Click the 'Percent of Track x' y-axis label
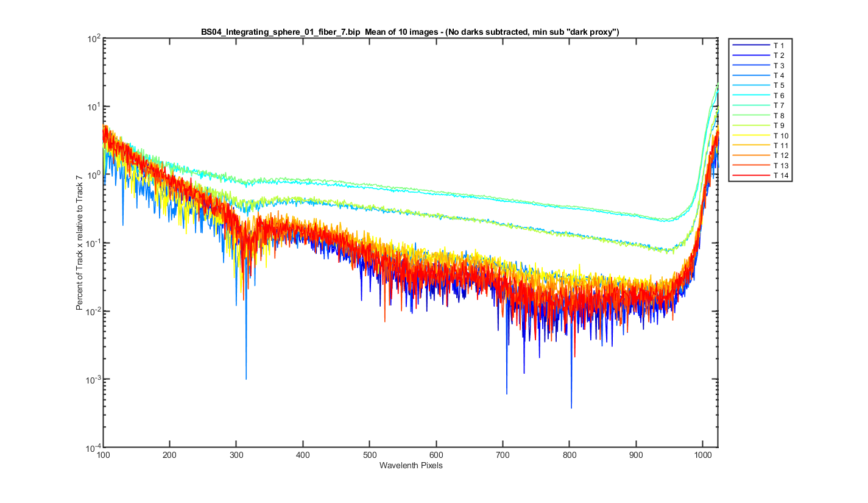 point(79,243)
